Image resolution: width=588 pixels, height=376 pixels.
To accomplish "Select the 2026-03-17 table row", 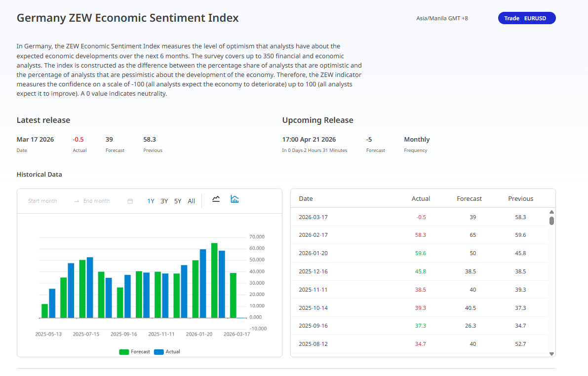I will (x=419, y=217).
